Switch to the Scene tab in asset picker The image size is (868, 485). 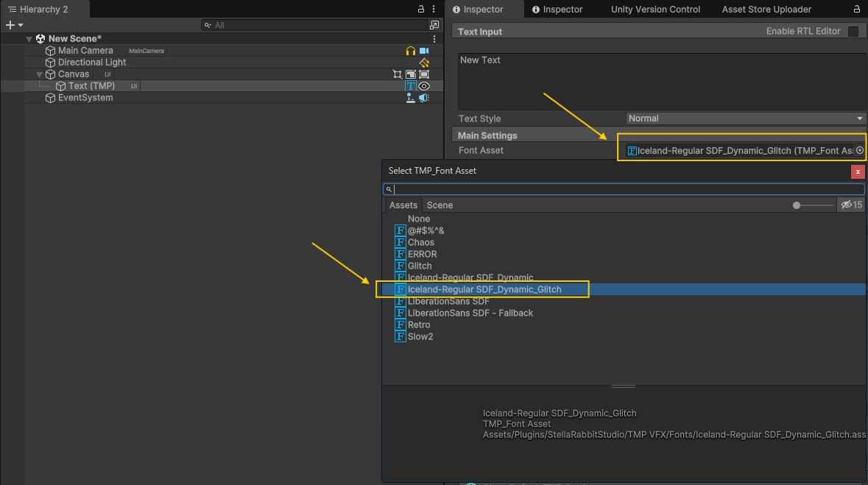click(440, 205)
